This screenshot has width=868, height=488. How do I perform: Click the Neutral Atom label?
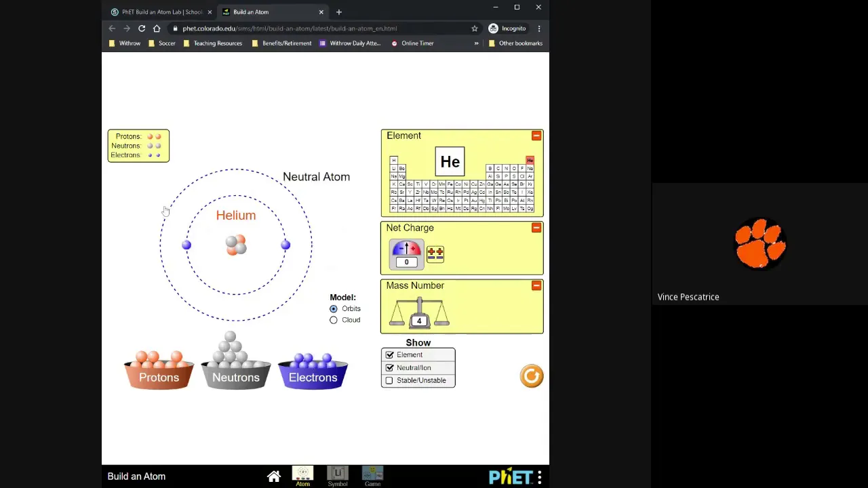[x=316, y=177]
